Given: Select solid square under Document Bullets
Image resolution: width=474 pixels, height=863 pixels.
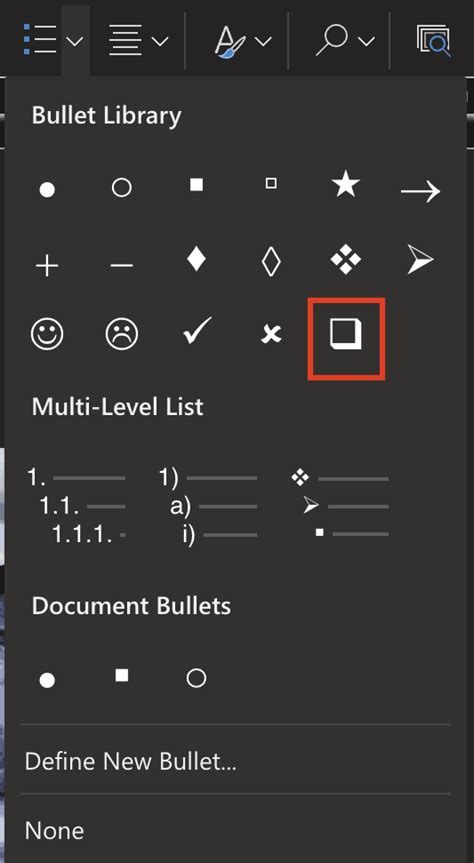Looking at the screenshot, I should 122,675.
